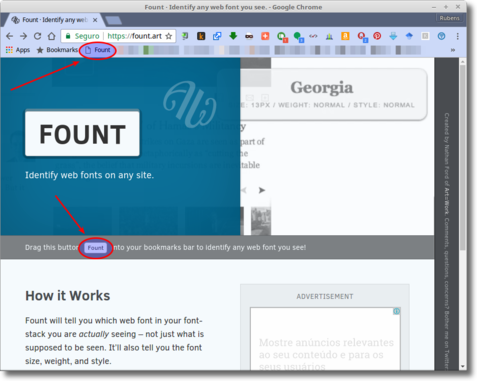The height and width of the screenshot is (381, 477).
Task: Click the page vertical scrollbar thumb
Action: (463, 157)
